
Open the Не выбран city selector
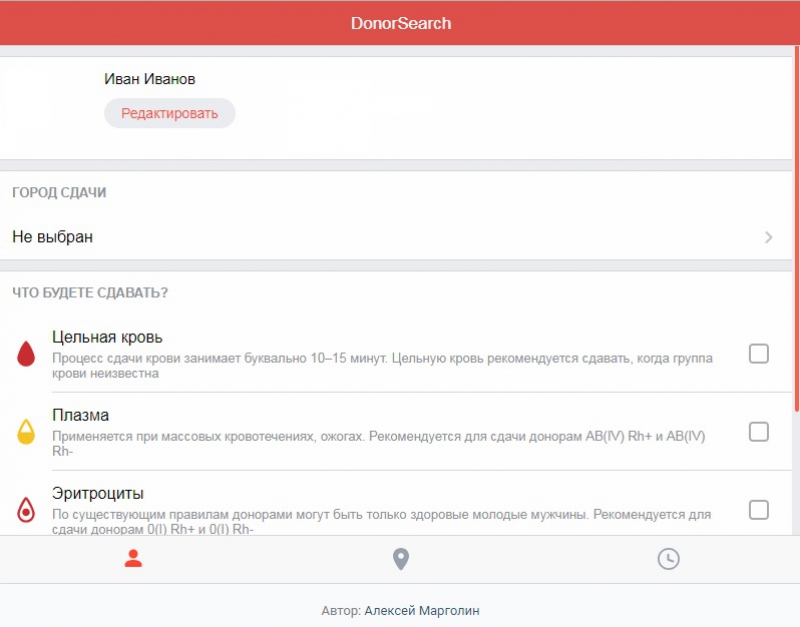point(53,237)
